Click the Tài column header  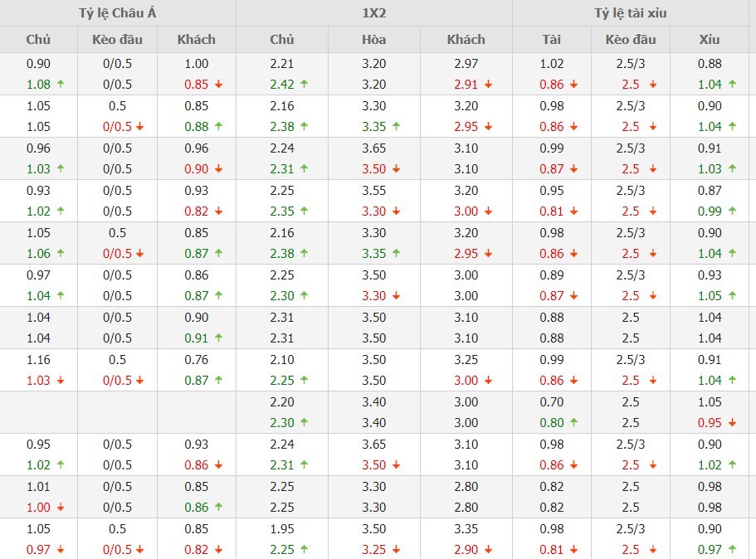tap(551, 39)
